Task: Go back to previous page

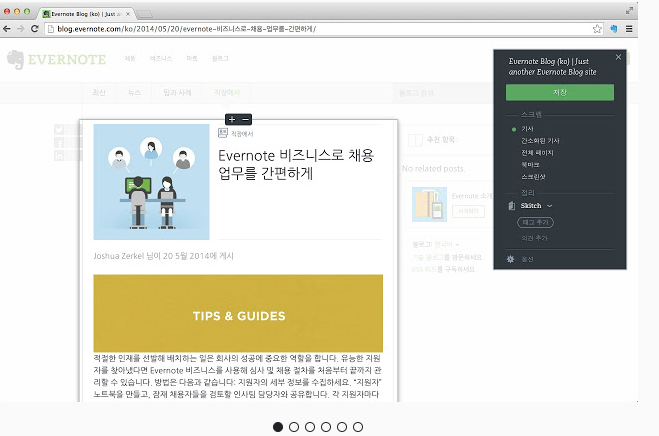Action: [7, 29]
